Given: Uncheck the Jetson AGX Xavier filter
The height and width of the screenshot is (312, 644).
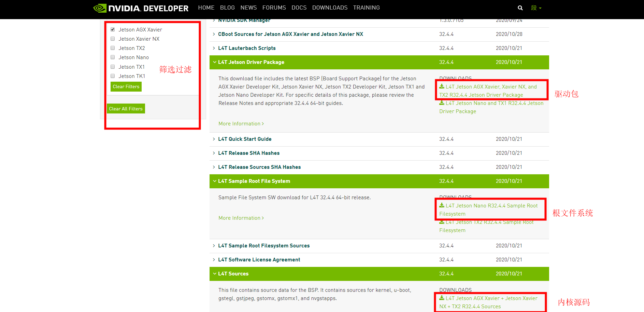Looking at the screenshot, I should (113, 29).
